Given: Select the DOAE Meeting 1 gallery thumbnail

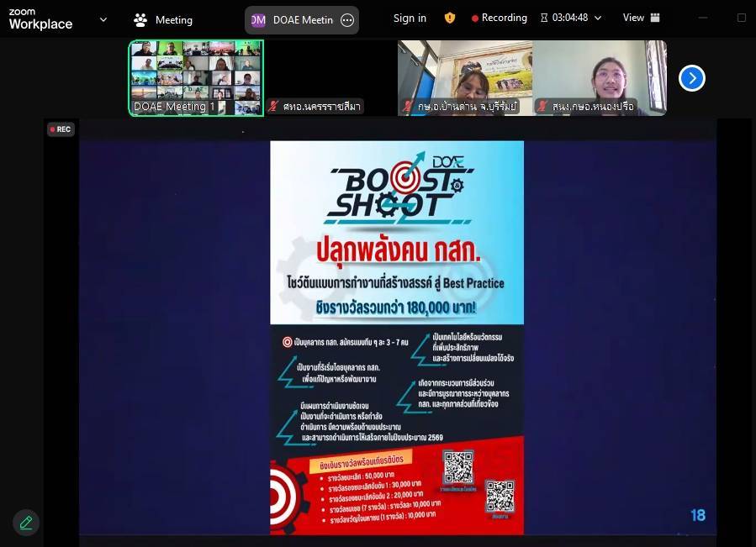Looking at the screenshot, I should coord(196,77).
